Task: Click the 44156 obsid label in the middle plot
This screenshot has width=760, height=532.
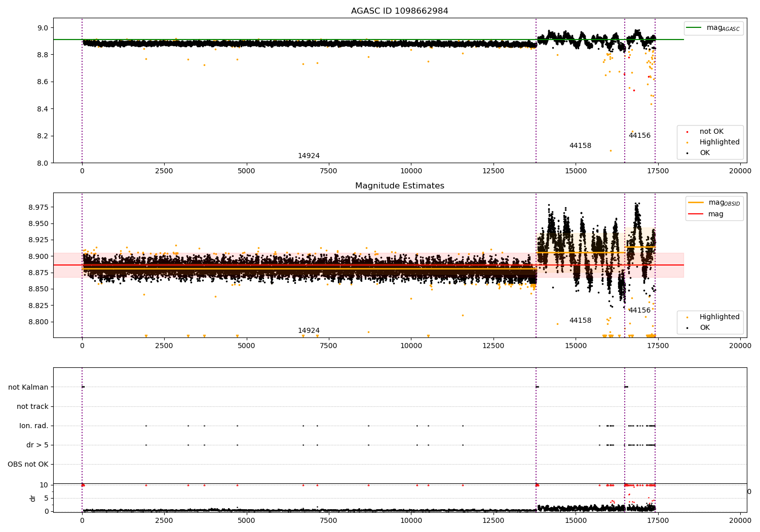Action: [x=639, y=311]
